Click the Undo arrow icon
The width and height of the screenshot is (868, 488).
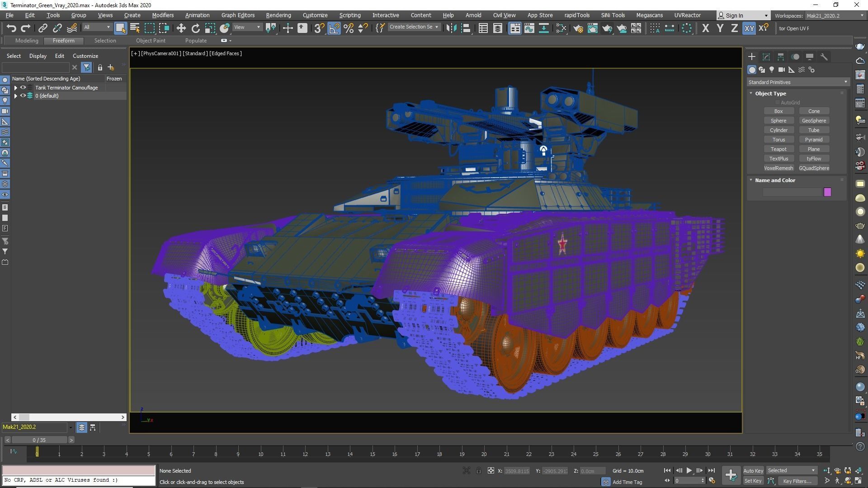(x=11, y=28)
